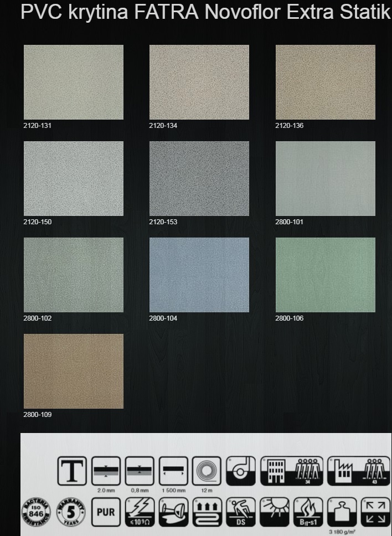The width and height of the screenshot is (392, 536).
Task: Click the spilled glass stain resistance icon
Action: pyautogui.click(x=173, y=512)
